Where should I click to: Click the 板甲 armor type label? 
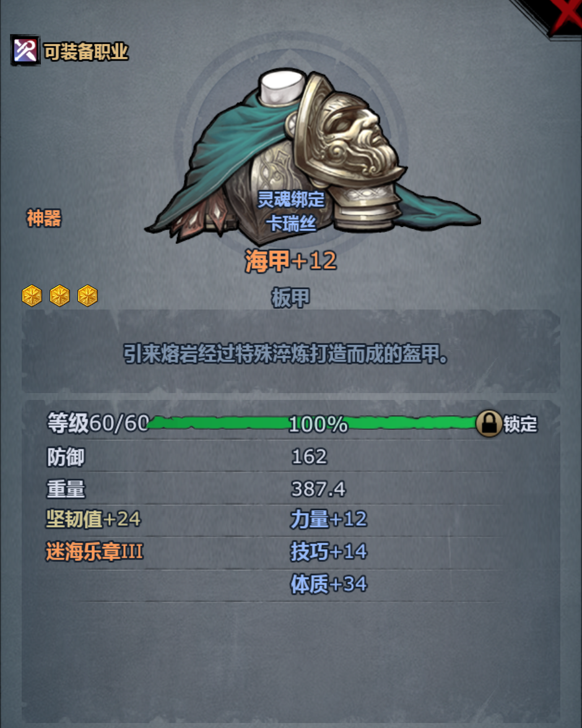[291, 298]
